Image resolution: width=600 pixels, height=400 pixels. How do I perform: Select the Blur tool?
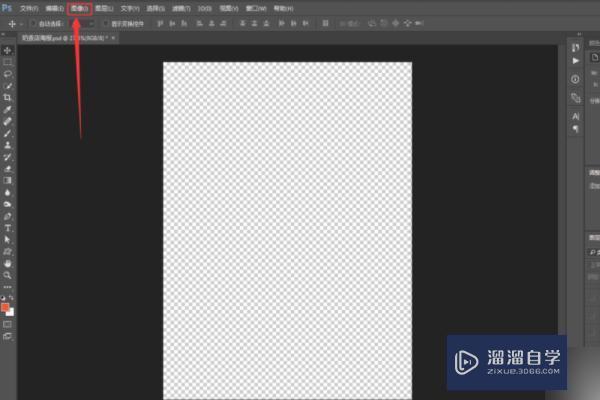pos(7,193)
